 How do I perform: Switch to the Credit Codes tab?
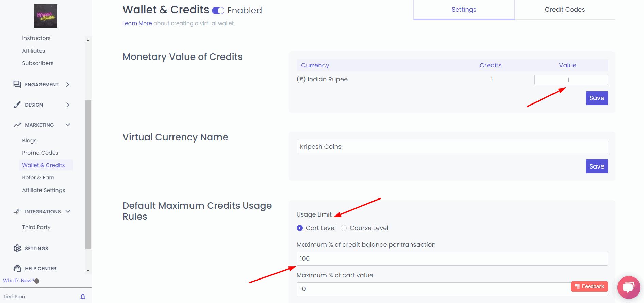pyautogui.click(x=565, y=10)
